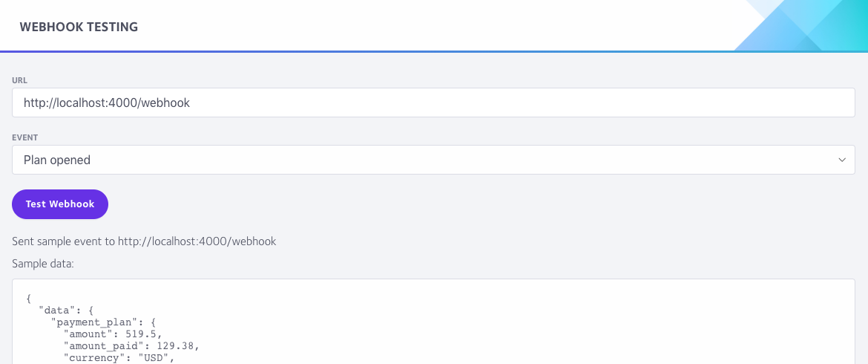This screenshot has height=364, width=868.
Task: Focus the sample data JSON box
Action: point(433,322)
